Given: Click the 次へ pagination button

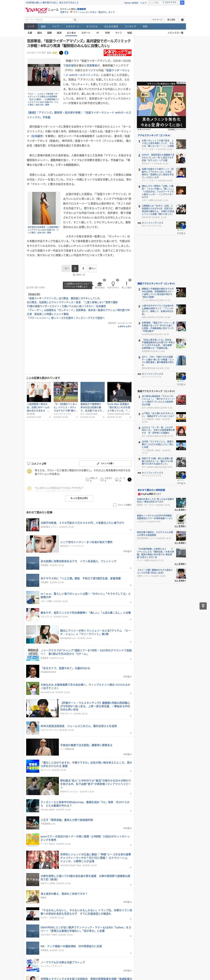Looking at the screenshot, I should pyautogui.click(x=92, y=268).
